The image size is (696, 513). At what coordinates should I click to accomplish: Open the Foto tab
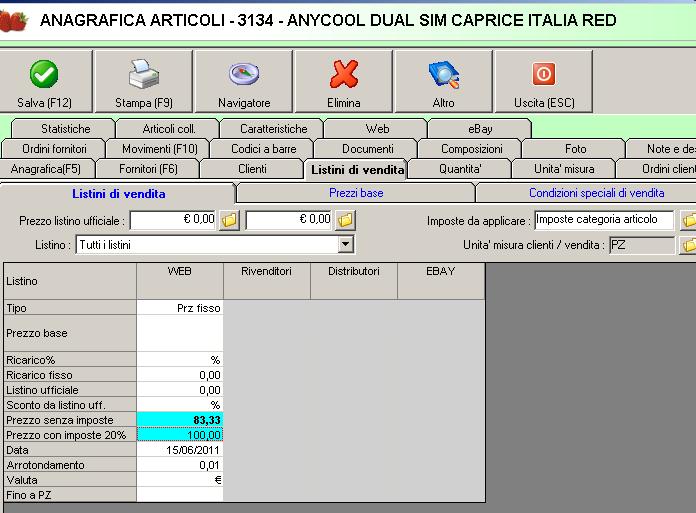coord(575,149)
